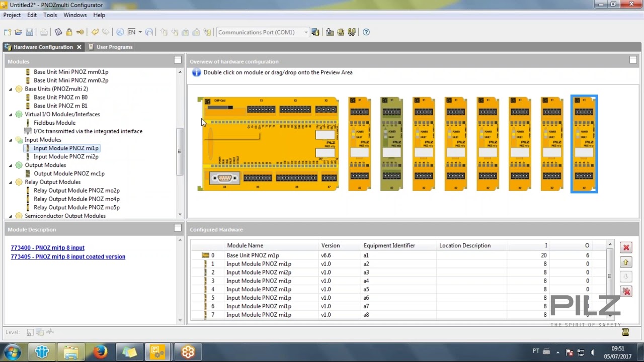Image resolution: width=644 pixels, height=362 pixels.
Task: Collapse the Input Modules tree node
Action: tap(11, 140)
